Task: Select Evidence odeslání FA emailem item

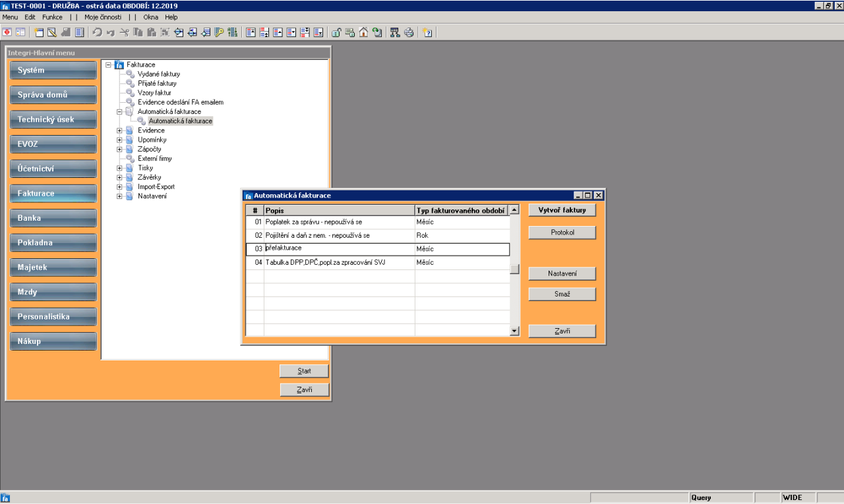Action: 181,102
